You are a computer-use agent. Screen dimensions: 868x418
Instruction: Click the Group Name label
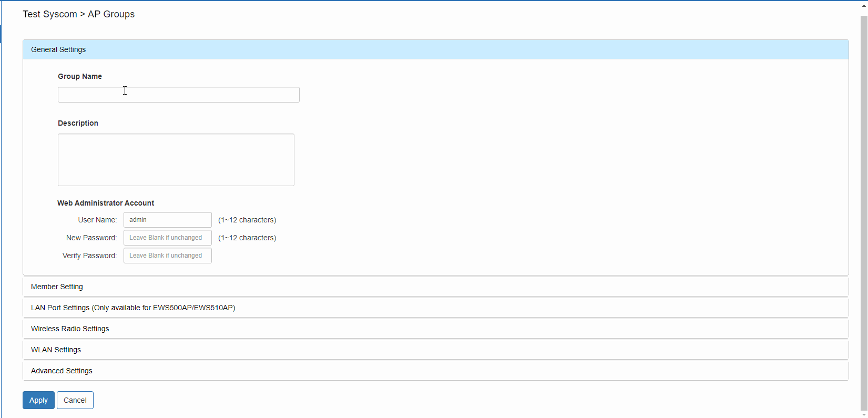[80, 76]
